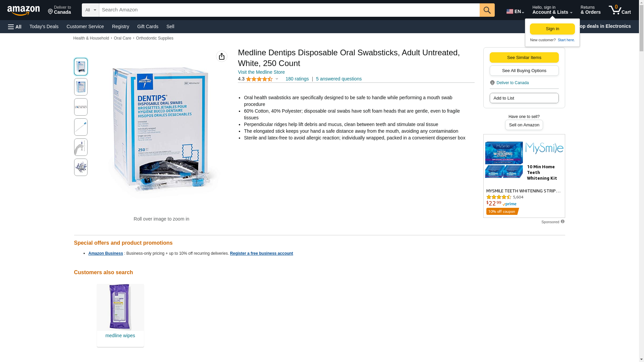Go to the Gift Cards menu item
The image size is (644, 362).
click(x=148, y=26)
